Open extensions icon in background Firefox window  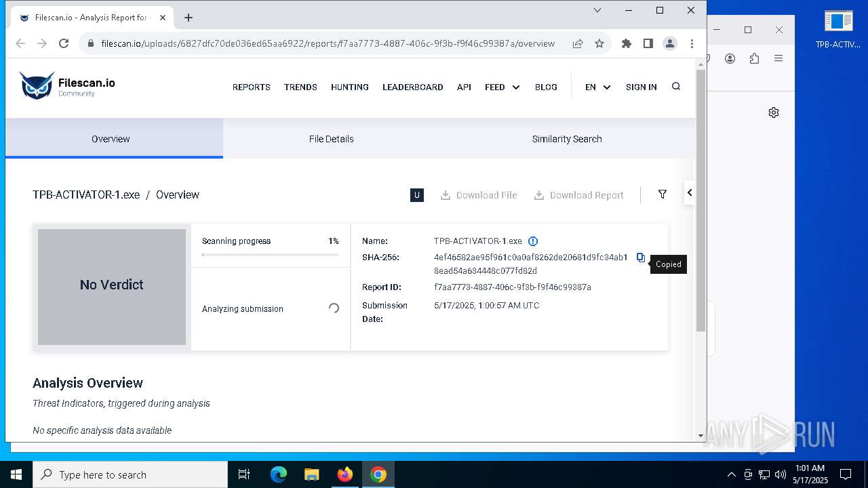click(x=754, y=58)
